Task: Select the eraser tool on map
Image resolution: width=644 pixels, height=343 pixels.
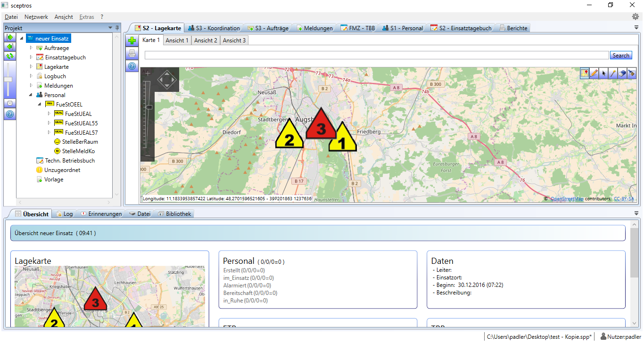Action: point(622,73)
